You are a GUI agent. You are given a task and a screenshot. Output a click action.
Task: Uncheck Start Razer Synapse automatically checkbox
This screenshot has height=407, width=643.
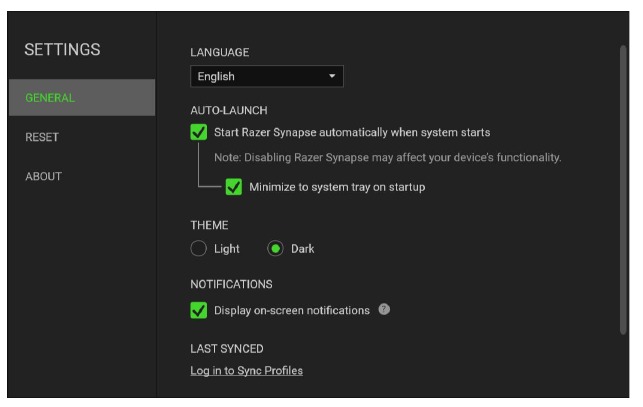[x=198, y=132]
